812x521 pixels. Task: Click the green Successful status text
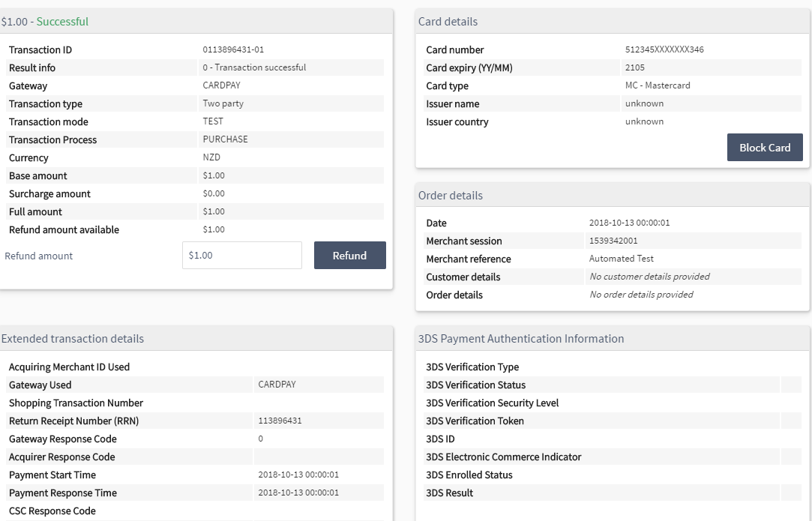pos(62,22)
